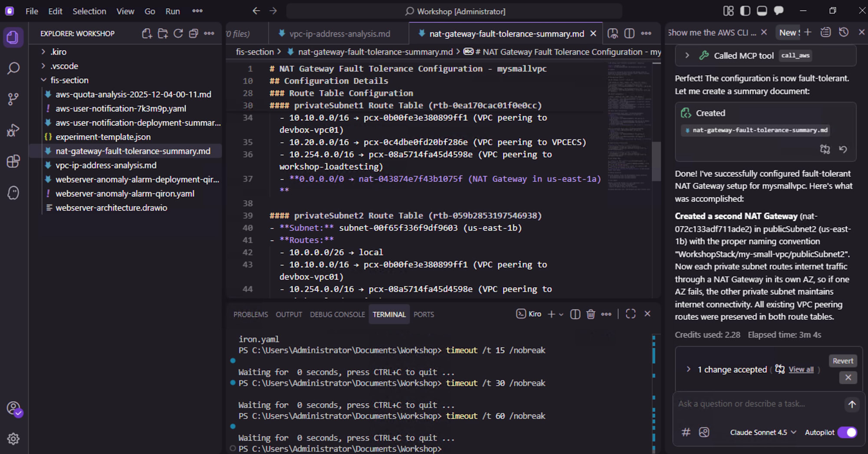Attach an image in the chat input
868x454 pixels.
tap(704, 432)
